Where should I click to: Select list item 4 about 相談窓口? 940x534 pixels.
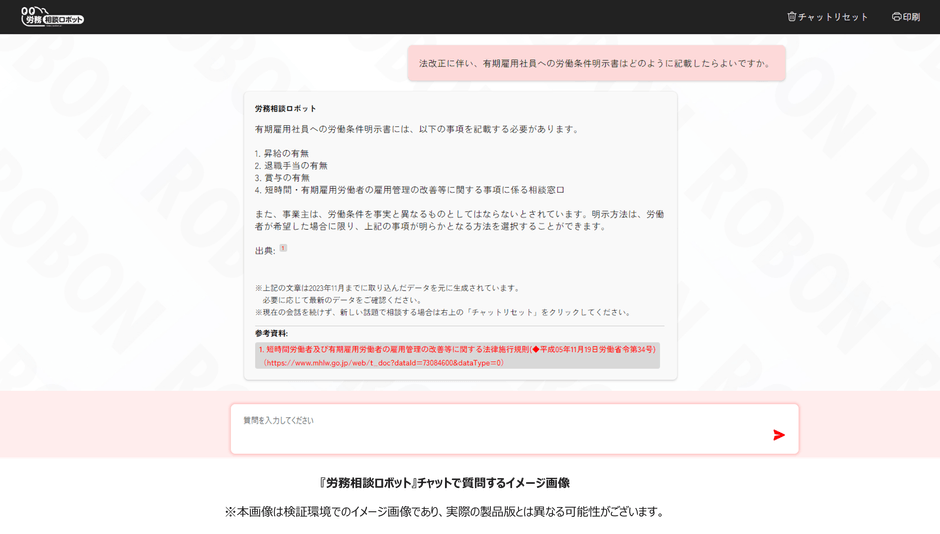point(409,190)
